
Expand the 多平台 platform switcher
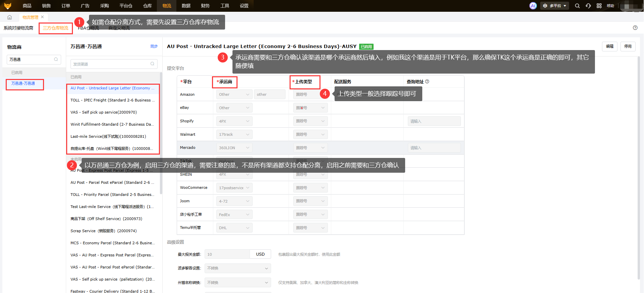click(554, 6)
